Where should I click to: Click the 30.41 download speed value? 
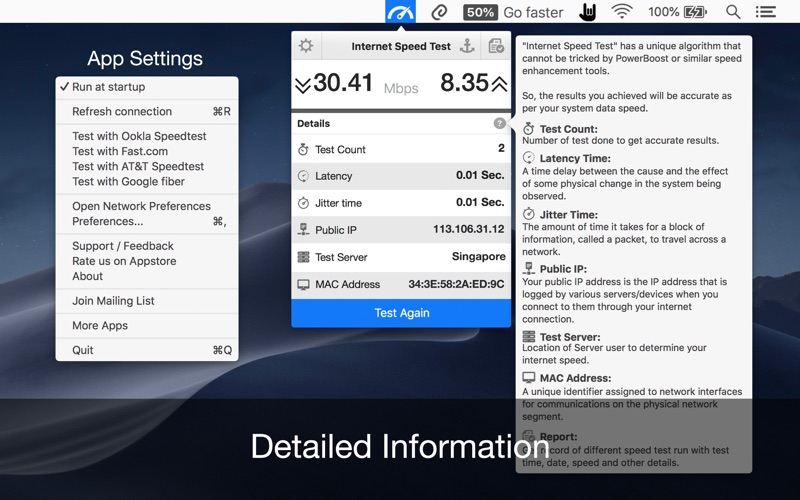[343, 83]
